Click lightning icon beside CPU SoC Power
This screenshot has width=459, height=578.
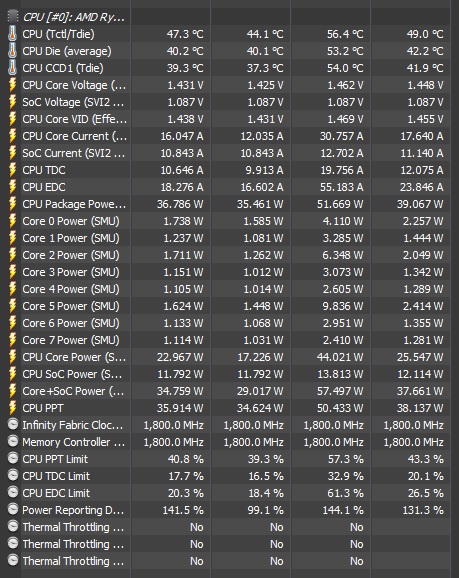coord(13,373)
